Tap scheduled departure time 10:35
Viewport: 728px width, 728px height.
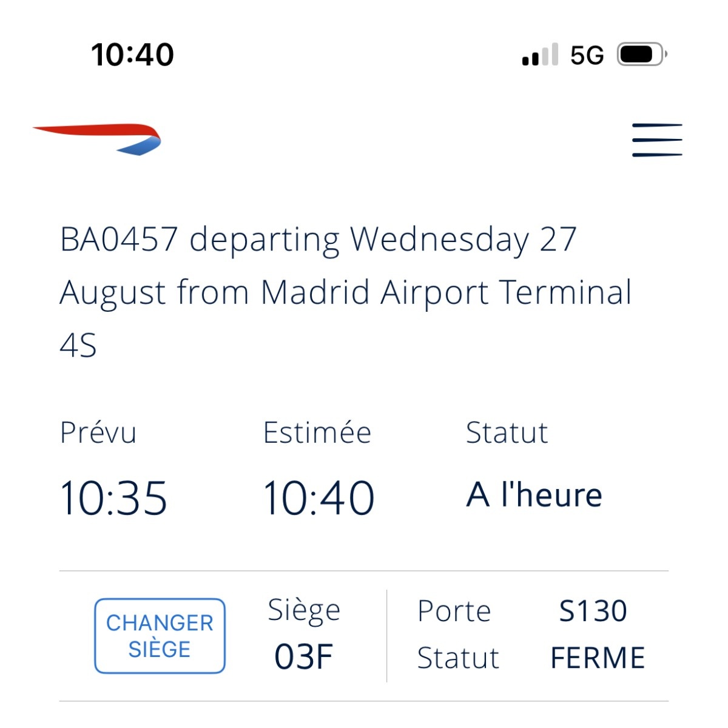pyautogui.click(x=113, y=498)
